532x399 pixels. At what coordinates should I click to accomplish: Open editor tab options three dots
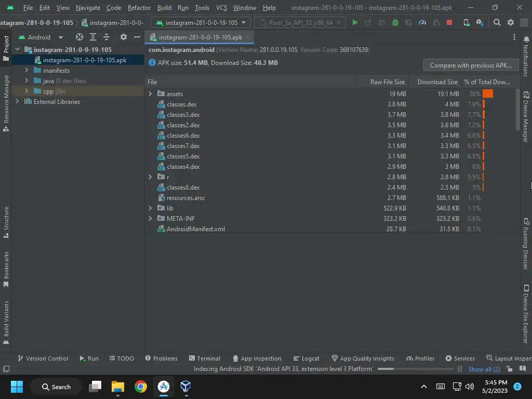click(x=514, y=37)
